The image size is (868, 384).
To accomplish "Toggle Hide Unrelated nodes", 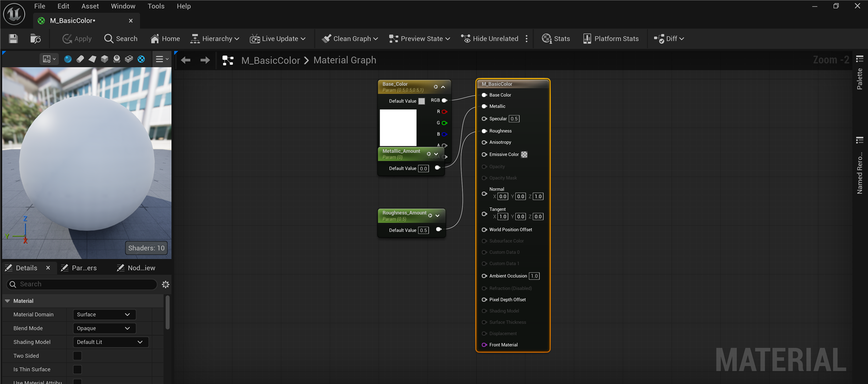I will [490, 39].
